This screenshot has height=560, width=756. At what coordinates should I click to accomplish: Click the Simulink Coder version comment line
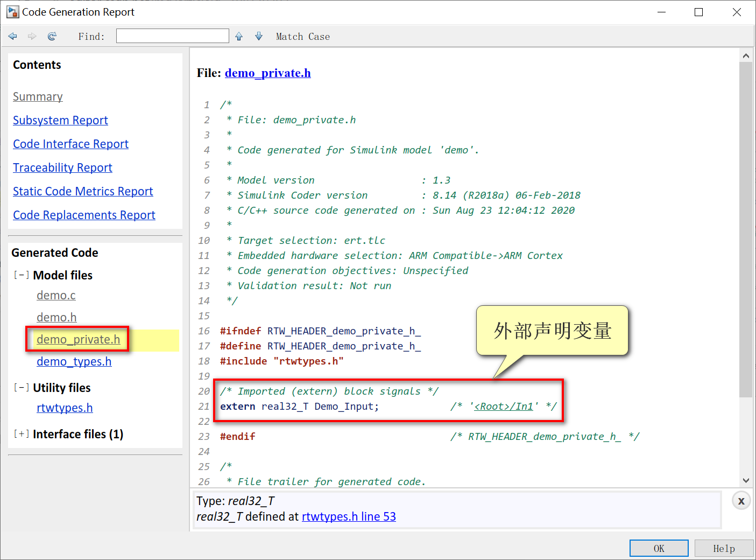(404, 195)
